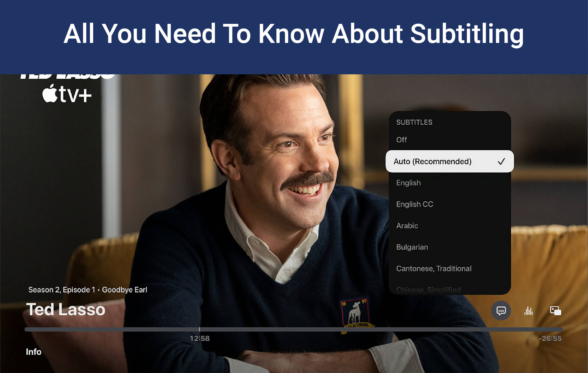The image size is (588, 373).
Task: Open the Info tab
Action: coord(33,352)
